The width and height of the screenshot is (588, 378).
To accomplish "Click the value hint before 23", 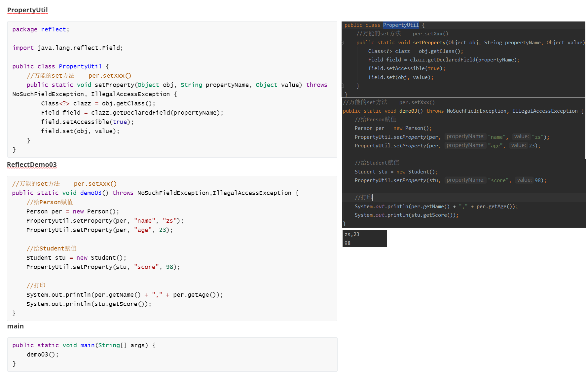I will (x=518, y=145).
